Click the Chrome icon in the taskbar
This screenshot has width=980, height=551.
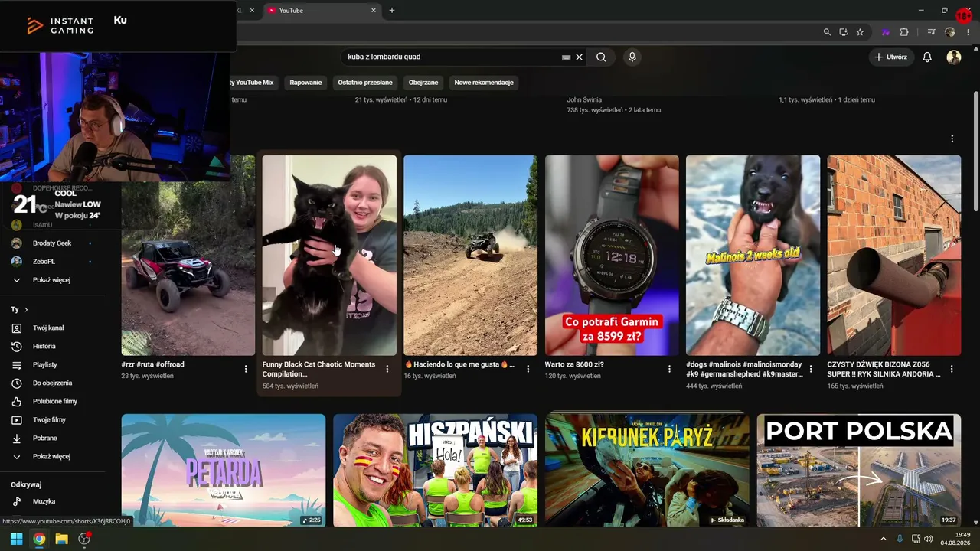tap(39, 539)
